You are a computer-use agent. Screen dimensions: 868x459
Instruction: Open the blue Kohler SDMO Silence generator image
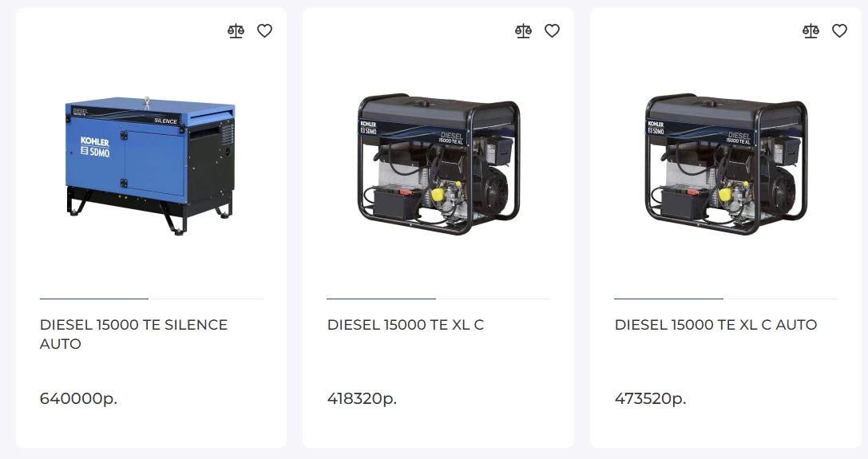(151, 165)
